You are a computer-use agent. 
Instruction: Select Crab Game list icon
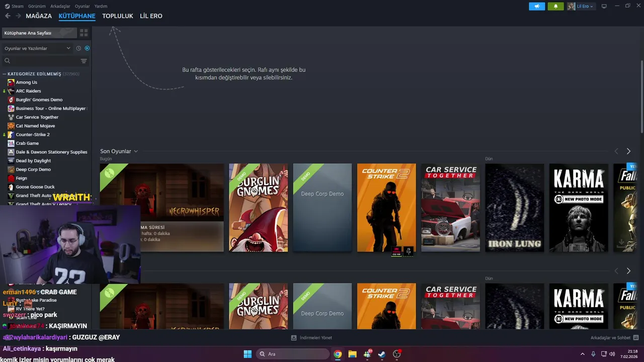pyautogui.click(x=11, y=143)
